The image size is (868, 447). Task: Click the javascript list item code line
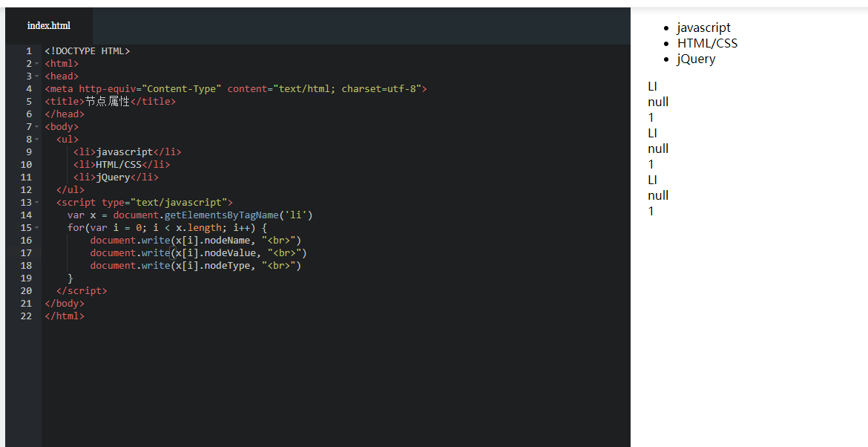[128, 151]
